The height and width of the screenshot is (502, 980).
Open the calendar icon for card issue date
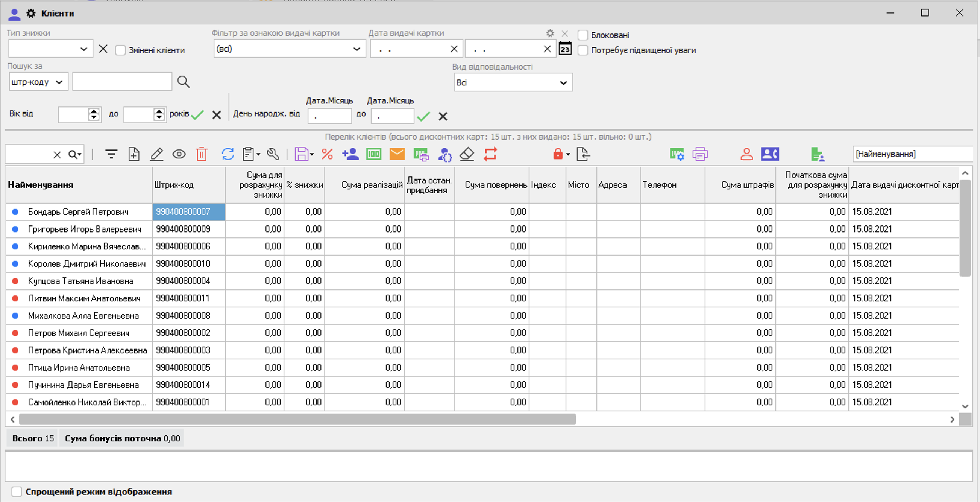(565, 49)
